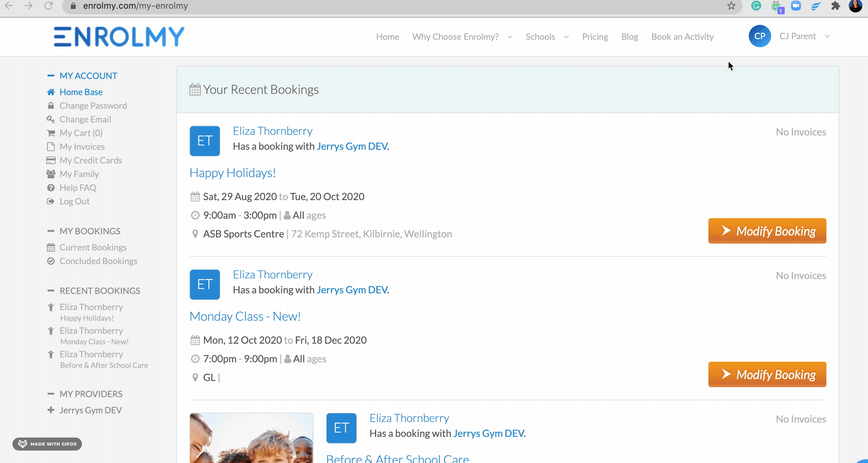
Task: Expand the Why Choose Enrolmy dropdown arrow
Action: pyautogui.click(x=510, y=37)
